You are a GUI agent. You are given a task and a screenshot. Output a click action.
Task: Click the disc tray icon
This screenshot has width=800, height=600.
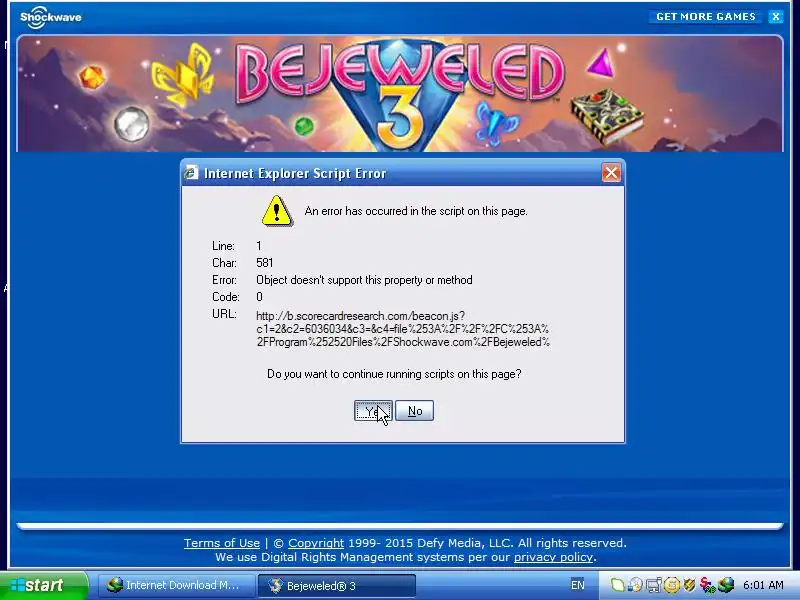point(636,585)
